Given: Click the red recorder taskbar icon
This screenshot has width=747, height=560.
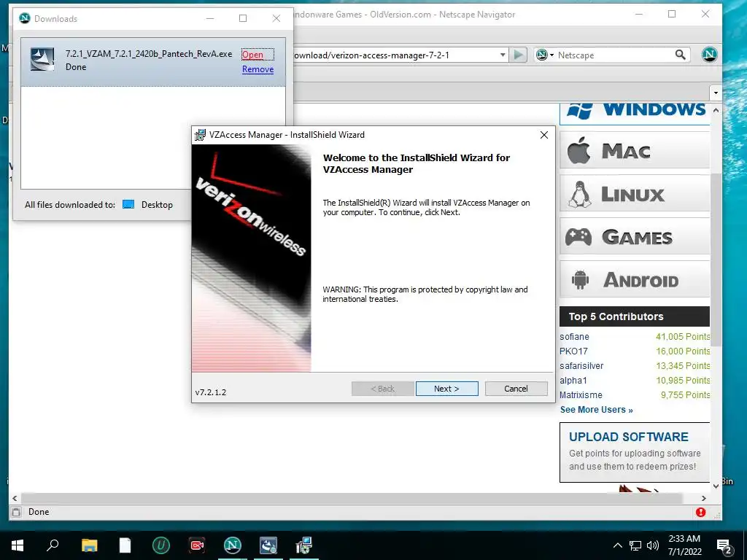Looking at the screenshot, I should point(197,545).
